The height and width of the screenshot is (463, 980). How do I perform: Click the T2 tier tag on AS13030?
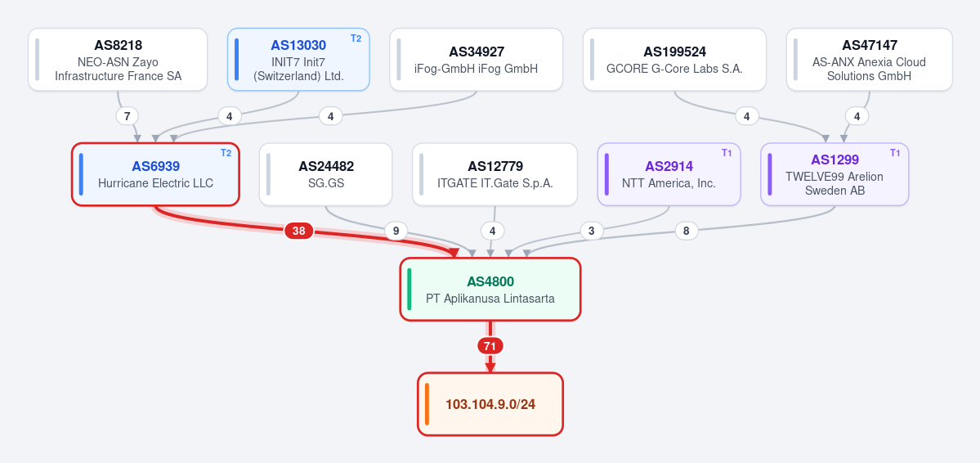(356, 38)
